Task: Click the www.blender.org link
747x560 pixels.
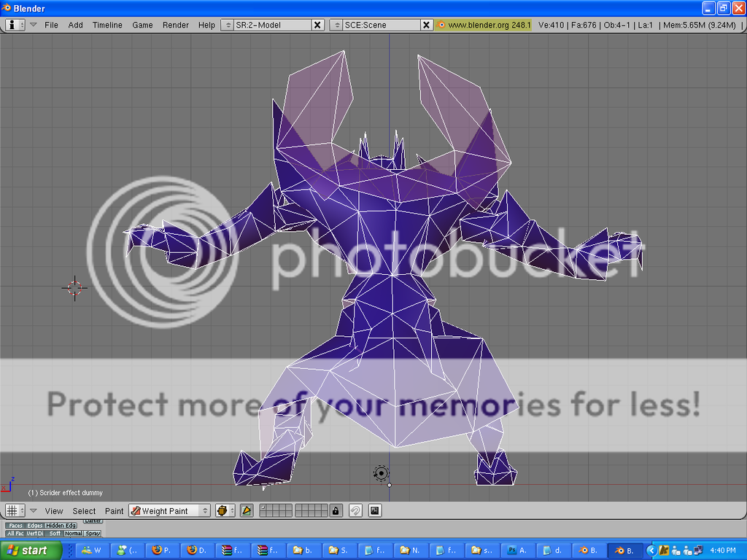Action: tap(484, 25)
